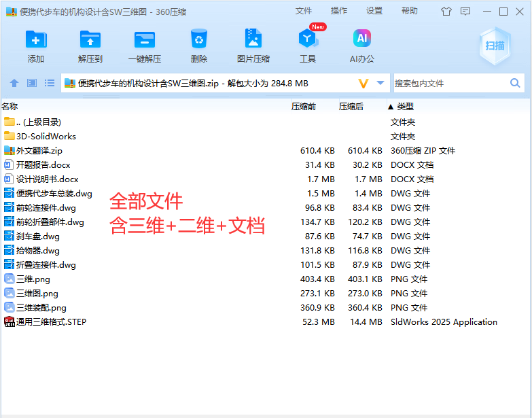Select the 拾物器.dwg file name
This screenshot has width=532, height=418.
coord(38,250)
